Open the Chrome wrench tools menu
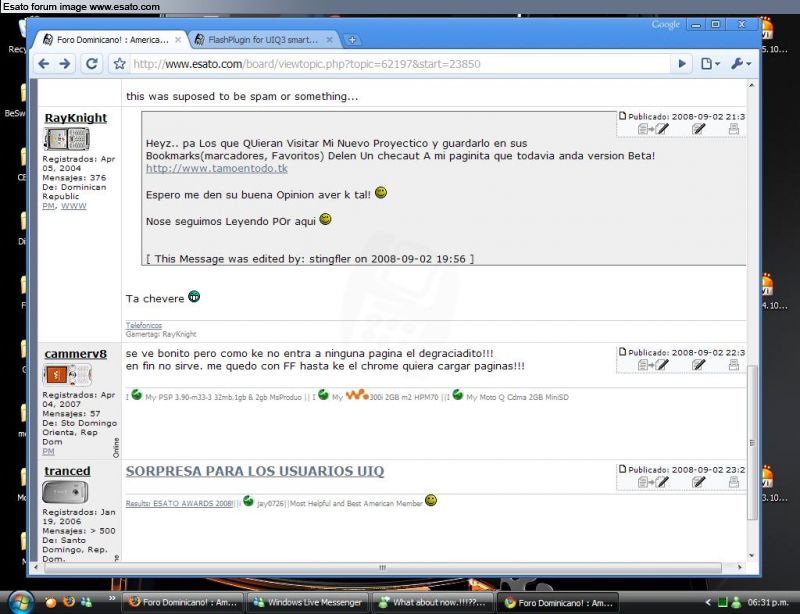 741,63
